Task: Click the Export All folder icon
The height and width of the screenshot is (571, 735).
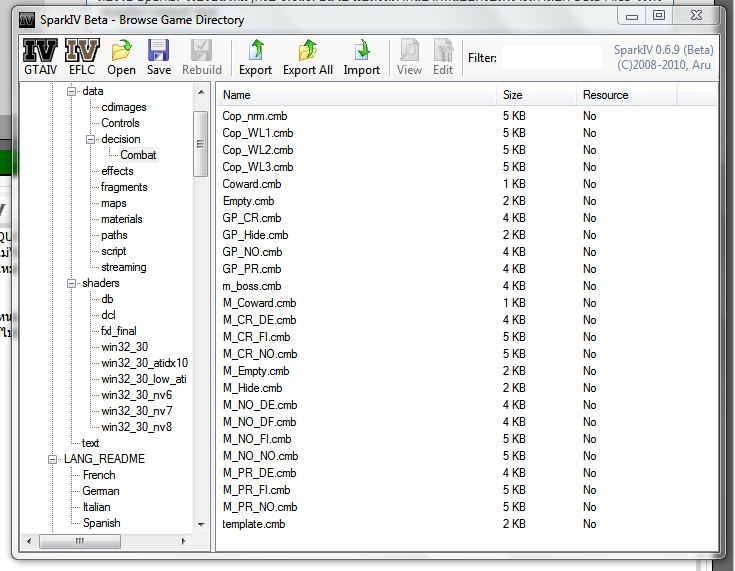Action: [308, 50]
